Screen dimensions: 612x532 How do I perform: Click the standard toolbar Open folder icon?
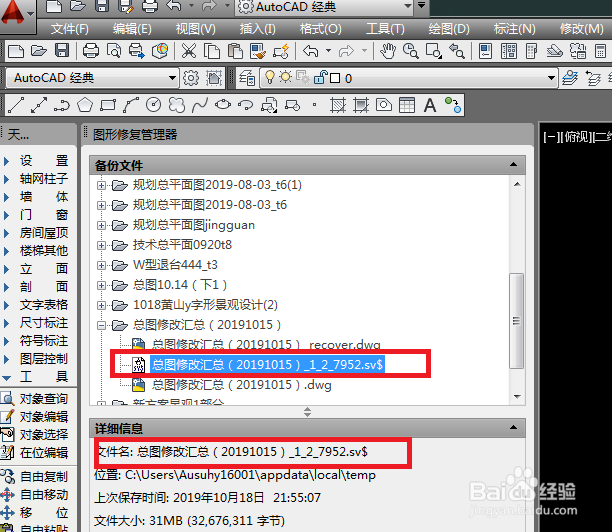[39, 51]
